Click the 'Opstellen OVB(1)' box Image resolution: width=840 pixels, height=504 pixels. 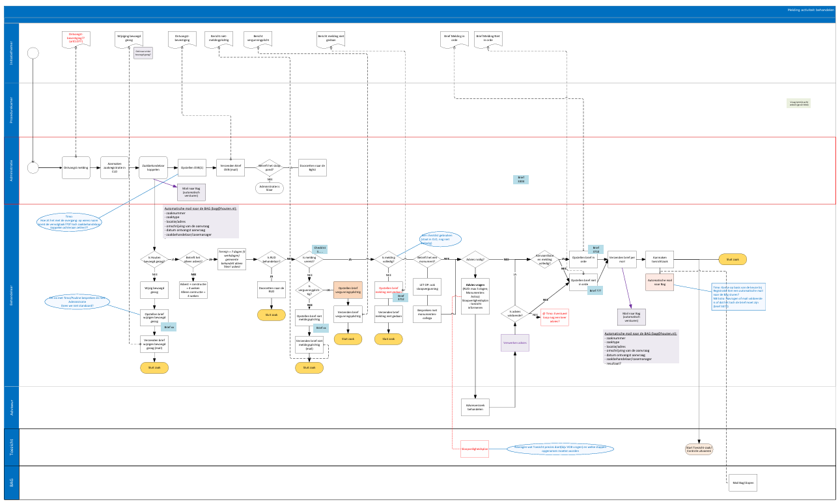pyautogui.click(x=192, y=167)
